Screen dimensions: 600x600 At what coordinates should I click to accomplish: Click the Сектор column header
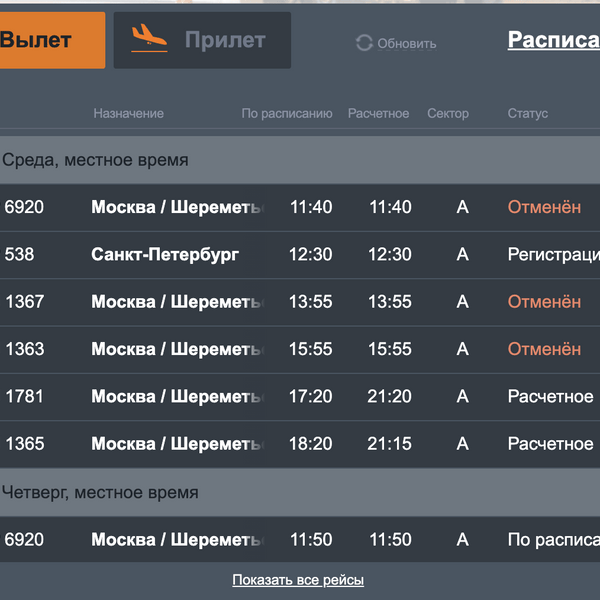pos(447,114)
